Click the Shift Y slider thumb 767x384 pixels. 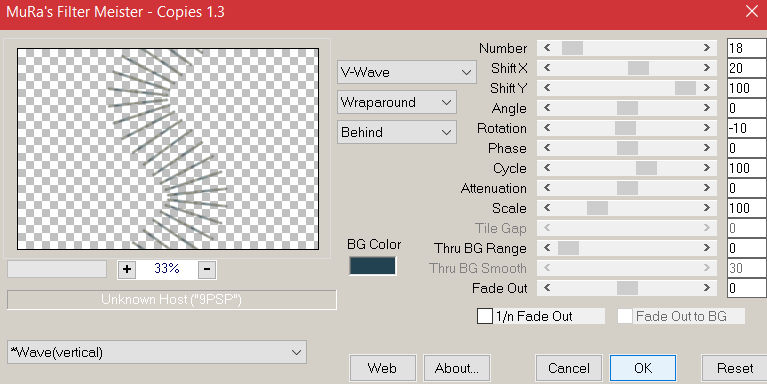coord(685,88)
